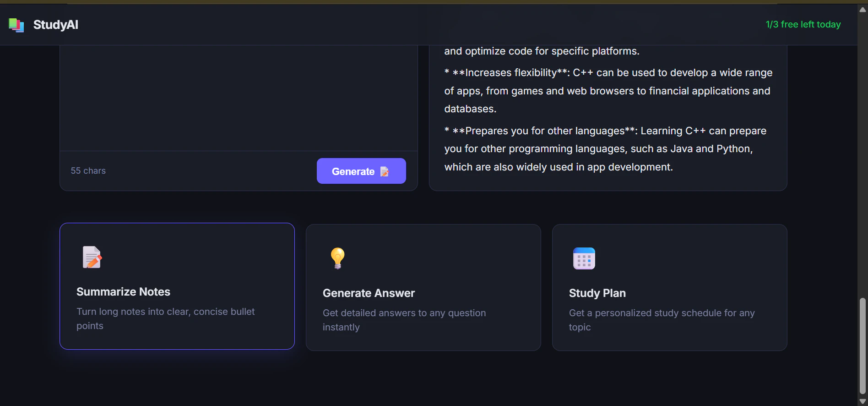Click the Study Plan calendar icon

click(x=584, y=258)
